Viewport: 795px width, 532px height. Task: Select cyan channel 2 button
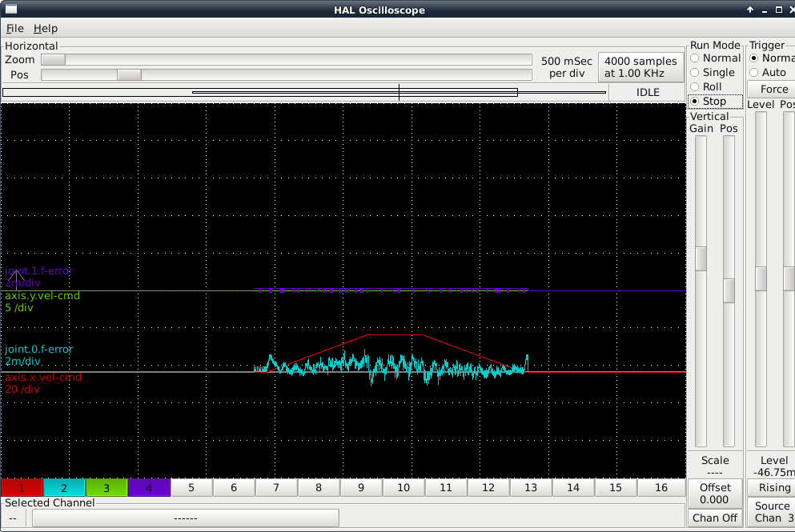[64, 488]
